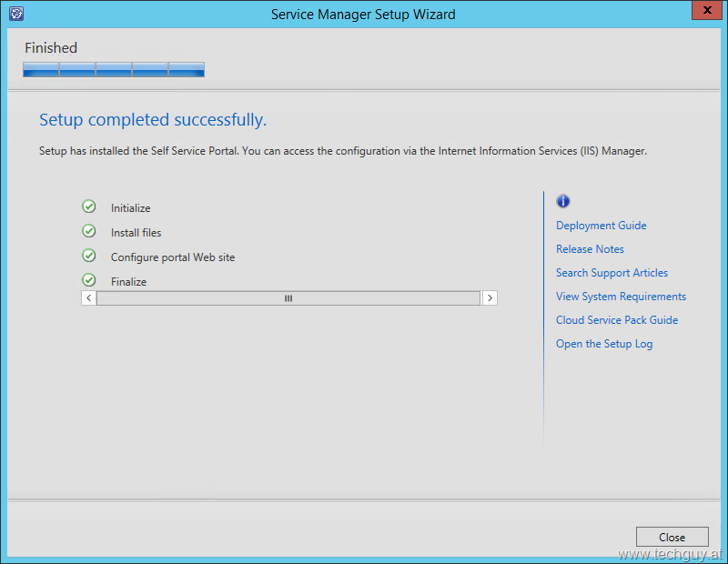Click the checkmark beside Configure portal Web site
The image size is (728, 564).
(88, 256)
